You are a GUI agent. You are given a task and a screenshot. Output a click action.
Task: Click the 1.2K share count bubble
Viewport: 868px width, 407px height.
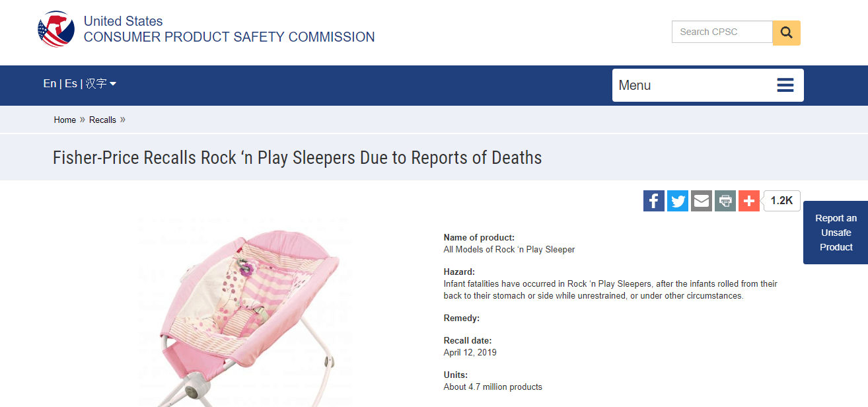click(782, 201)
